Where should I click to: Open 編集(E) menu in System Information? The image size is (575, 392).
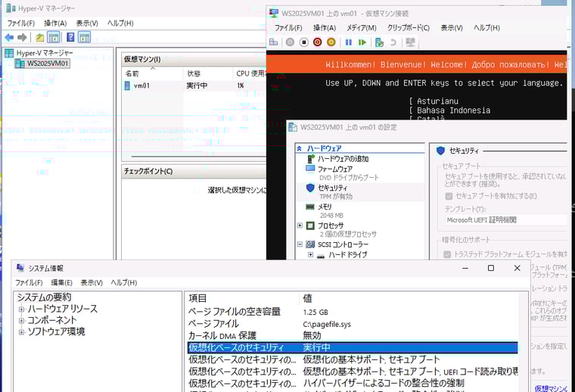[x=61, y=283]
